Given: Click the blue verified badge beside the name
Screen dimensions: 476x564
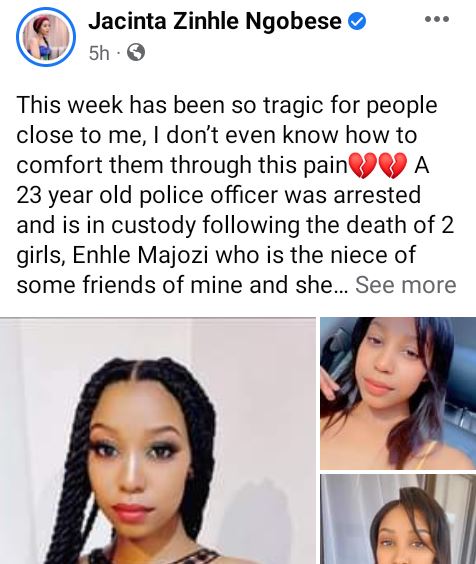Looking at the screenshot, I should (x=357, y=22).
